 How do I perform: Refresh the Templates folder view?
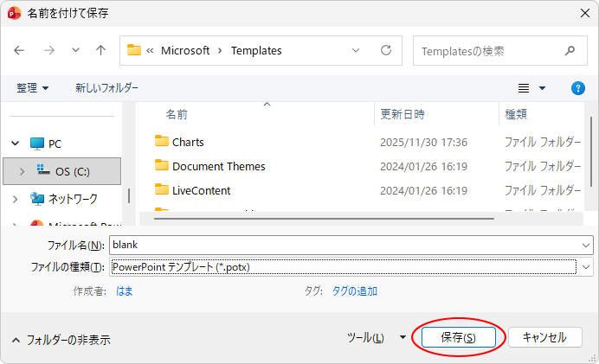(x=386, y=51)
